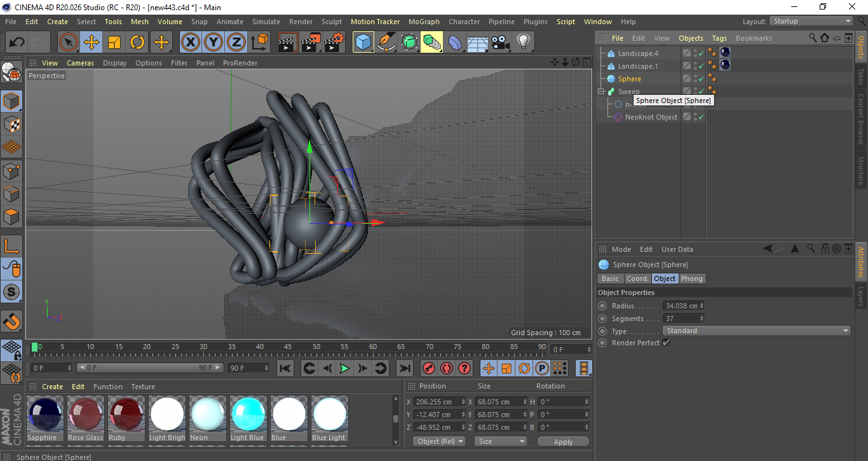Click the Record Active Objects button
Screen dimensions: 868x461
[429, 368]
